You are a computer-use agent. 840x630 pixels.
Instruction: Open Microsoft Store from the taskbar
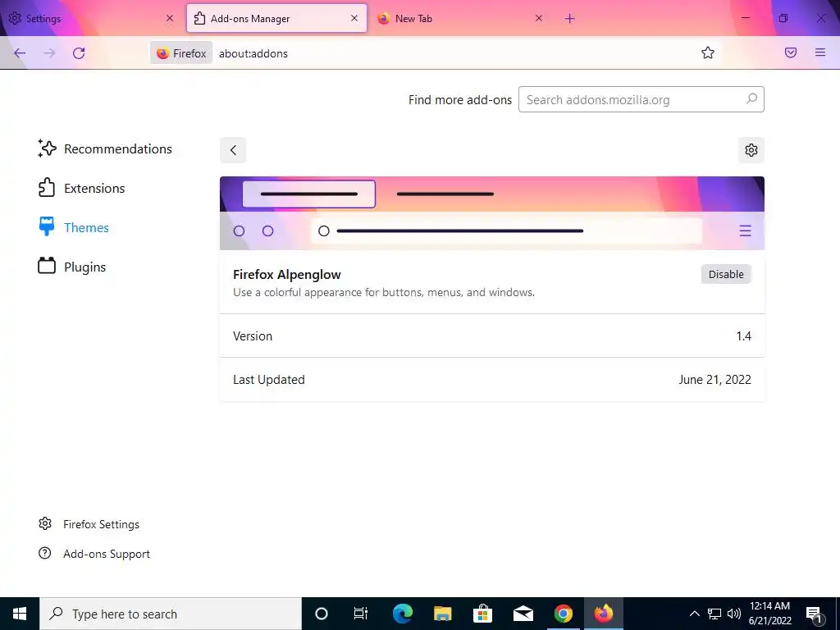click(x=482, y=614)
